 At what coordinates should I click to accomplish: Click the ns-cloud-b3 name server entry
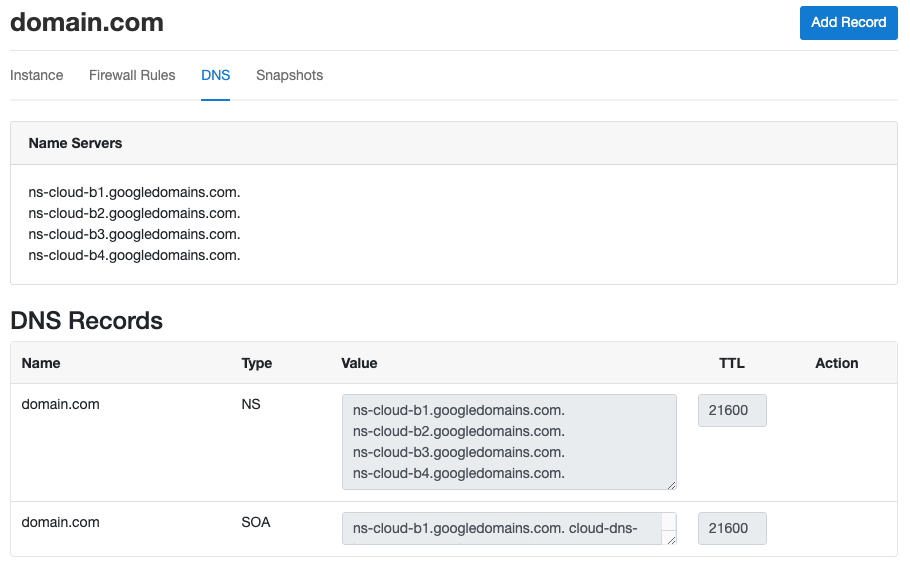134,234
